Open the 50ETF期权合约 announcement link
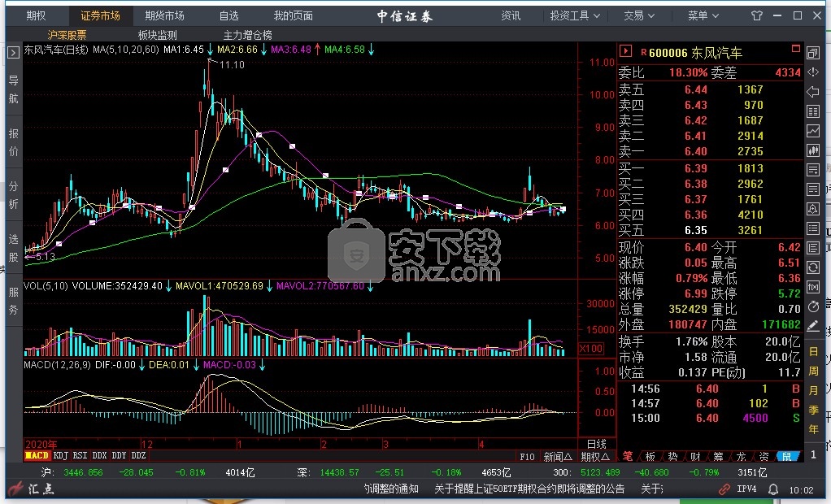 click(529, 489)
